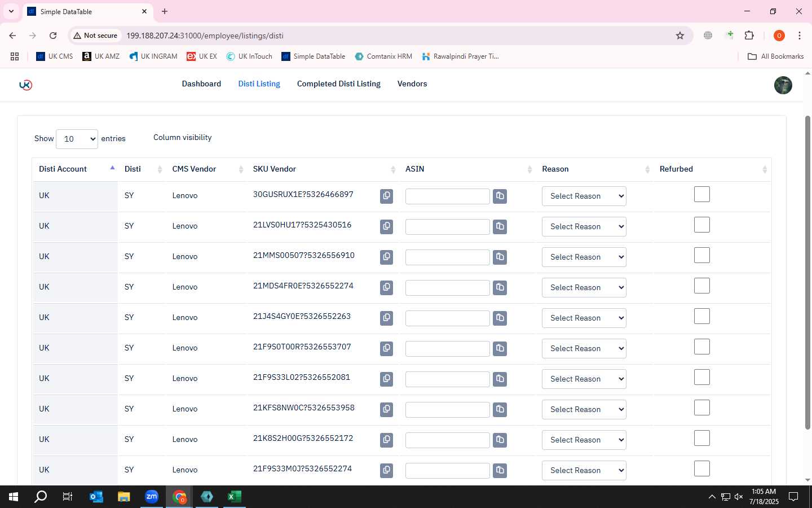Viewport: 812px width, 508px height.
Task: Copy SKU 21J4S4GY0E?5326552263 with its copy icon
Action: point(386,318)
